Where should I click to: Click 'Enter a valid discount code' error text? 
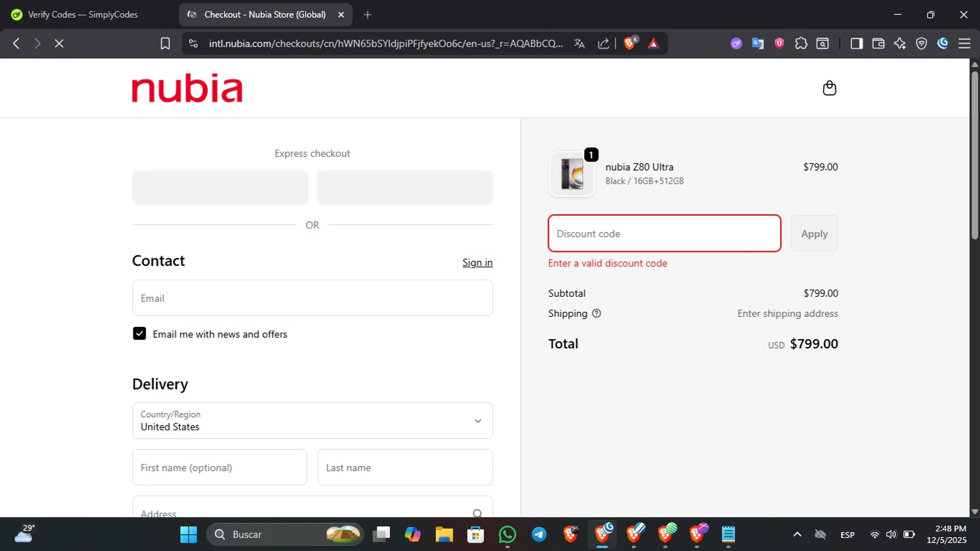608,263
